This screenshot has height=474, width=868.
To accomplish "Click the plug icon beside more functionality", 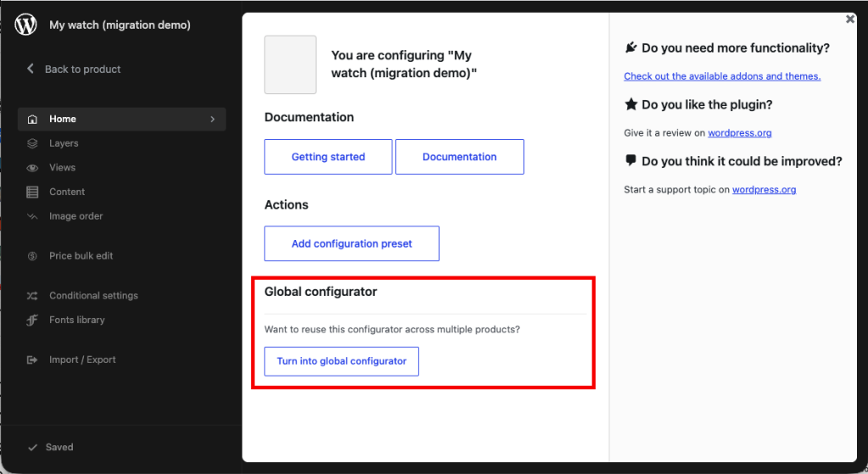I will coord(631,47).
